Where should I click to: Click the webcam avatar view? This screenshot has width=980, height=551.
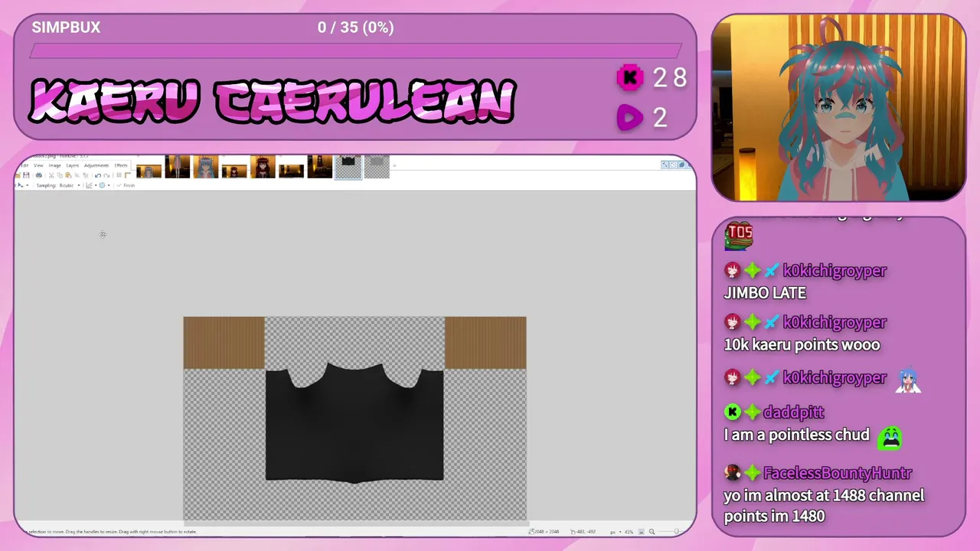pyautogui.click(x=838, y=108)
